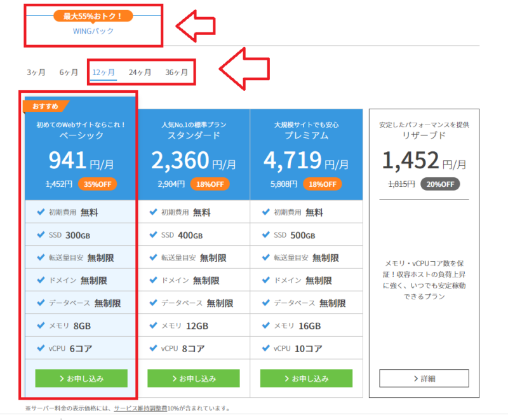
Task: Click お申し込み for the プレミアム plan
Action: (306, 378)
